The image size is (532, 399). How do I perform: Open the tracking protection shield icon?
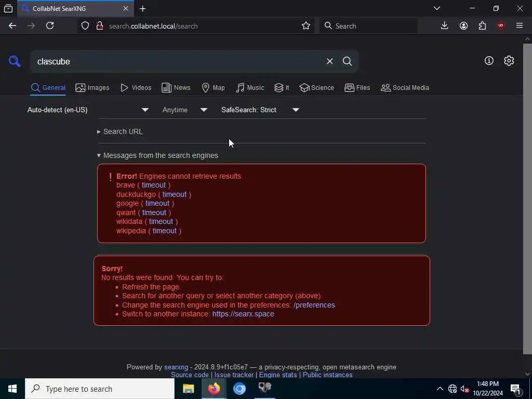[x=85, y=26]
